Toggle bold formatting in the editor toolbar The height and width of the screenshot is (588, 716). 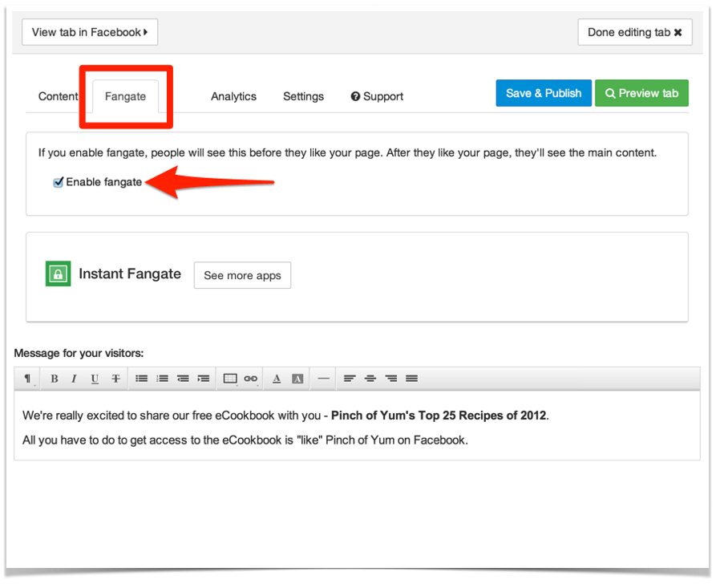coord(55,379)
